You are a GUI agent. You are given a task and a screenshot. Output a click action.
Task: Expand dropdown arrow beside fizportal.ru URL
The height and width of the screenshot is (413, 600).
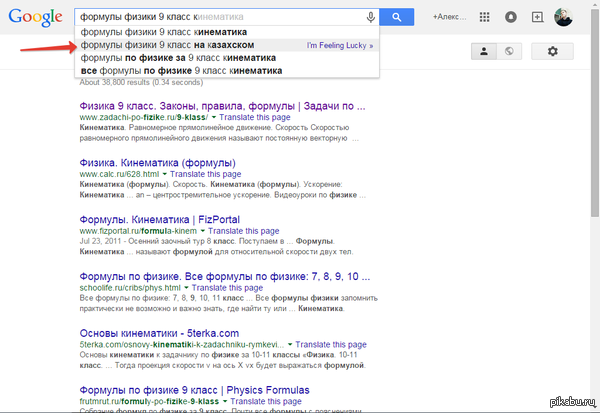pos(203,231)
